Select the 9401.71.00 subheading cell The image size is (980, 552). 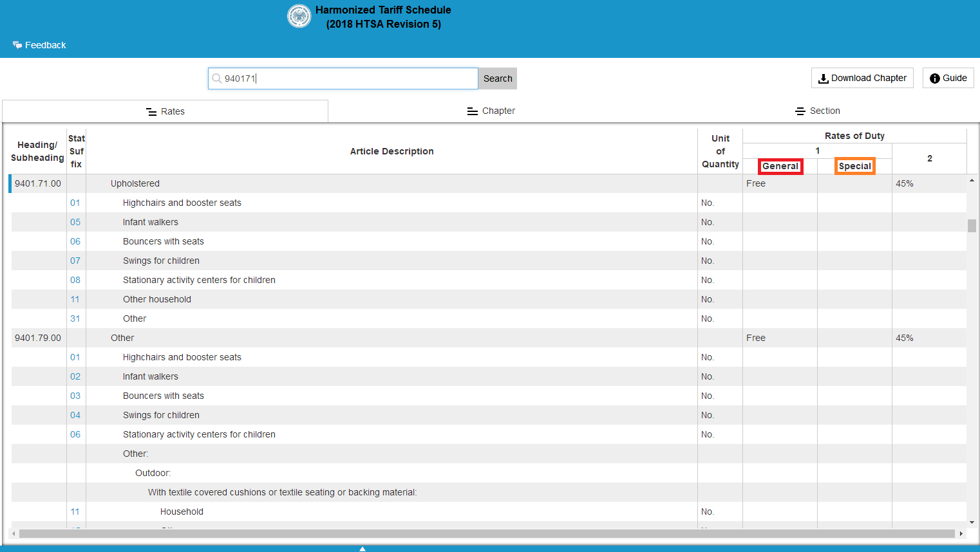coord(38,183)
